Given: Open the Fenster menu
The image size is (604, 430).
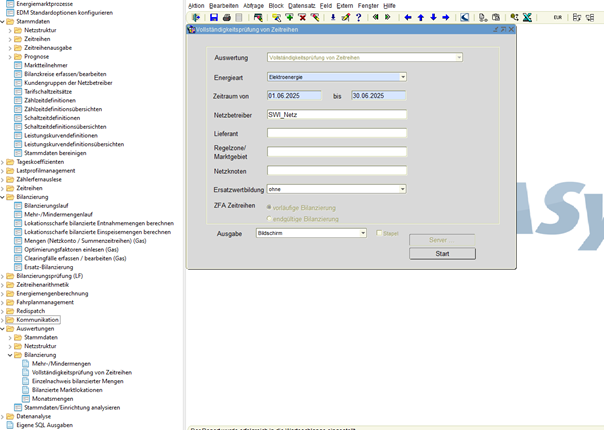Looking at the screenshot, I should pyautogui.click(x=368, y=6).
